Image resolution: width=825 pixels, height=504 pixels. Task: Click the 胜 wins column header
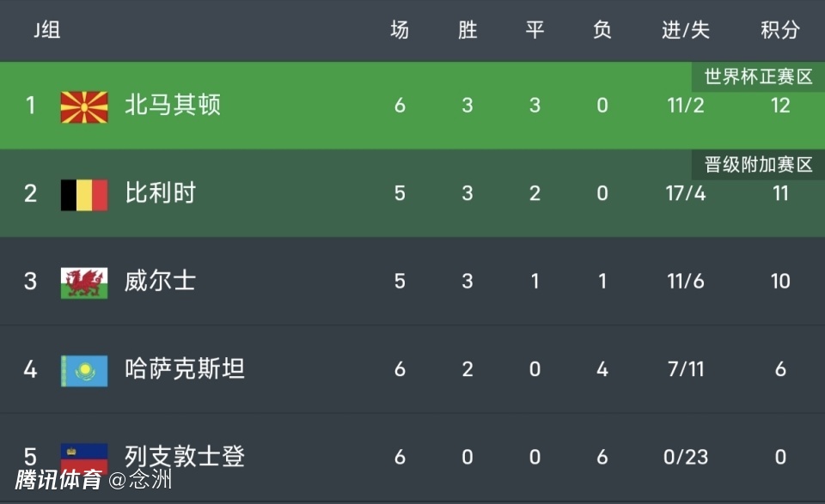tap(467, 31)
